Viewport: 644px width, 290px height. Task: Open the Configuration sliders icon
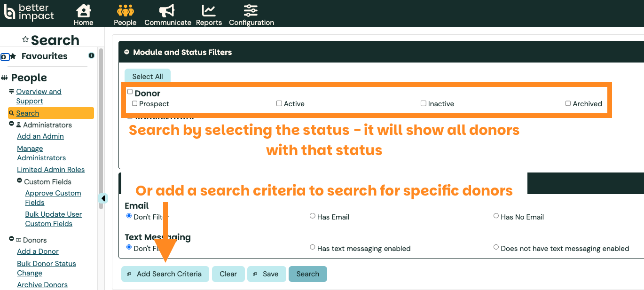tap(251, 10)
